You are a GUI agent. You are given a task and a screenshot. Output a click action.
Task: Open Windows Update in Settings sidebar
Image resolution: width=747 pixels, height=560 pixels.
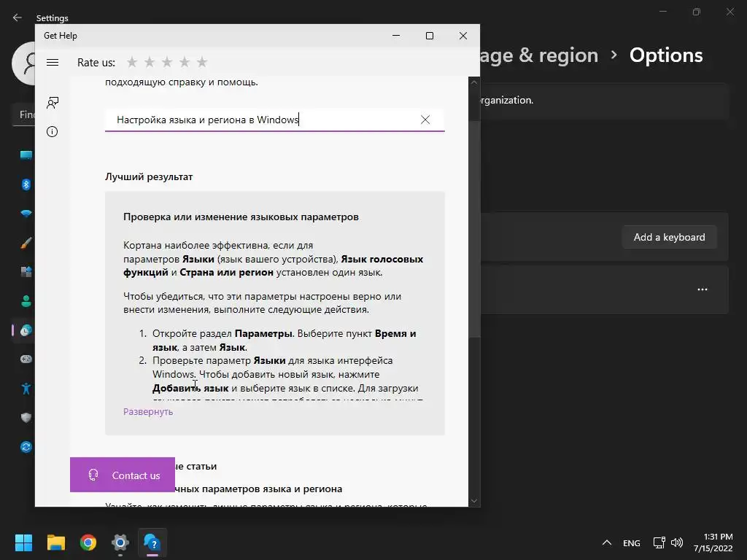click(x=26, y=447)
